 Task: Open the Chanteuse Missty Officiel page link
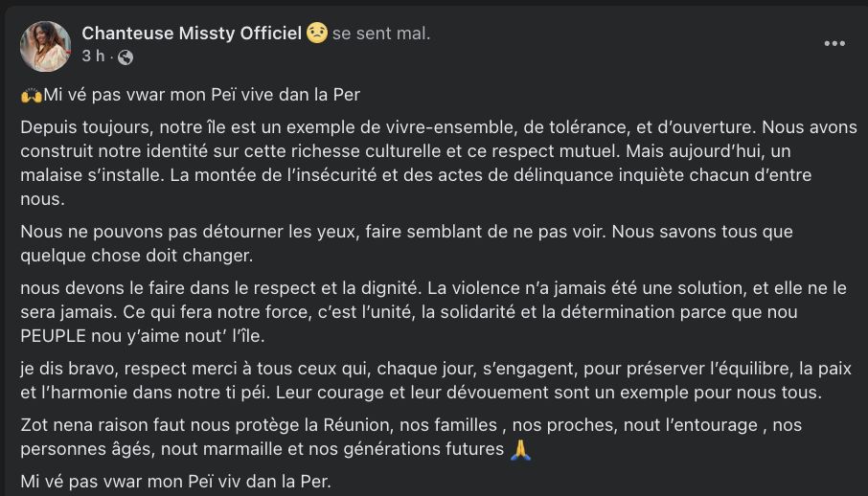[192, 34]
